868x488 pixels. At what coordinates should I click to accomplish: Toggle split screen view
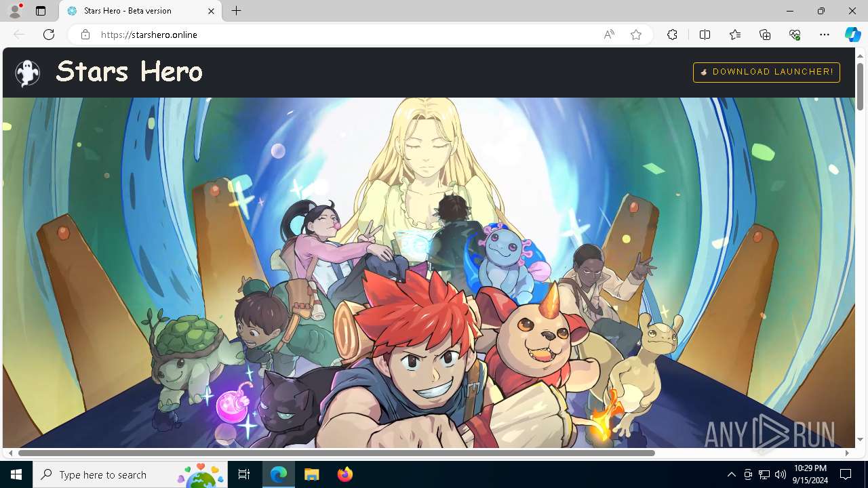[x=705, y=35]
